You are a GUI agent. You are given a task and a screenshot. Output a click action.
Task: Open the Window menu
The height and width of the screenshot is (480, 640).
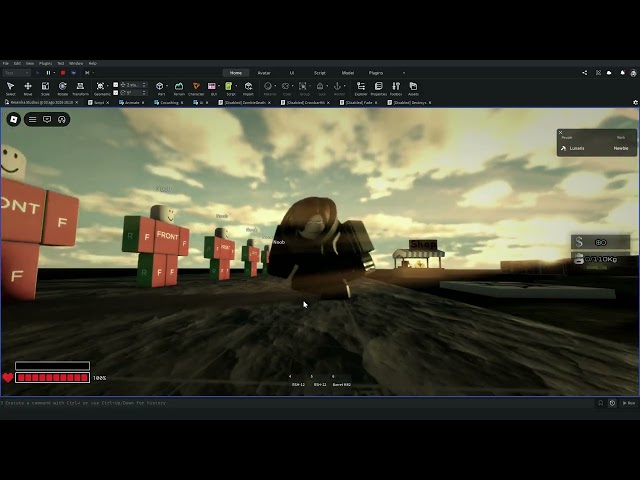[76, 63]
